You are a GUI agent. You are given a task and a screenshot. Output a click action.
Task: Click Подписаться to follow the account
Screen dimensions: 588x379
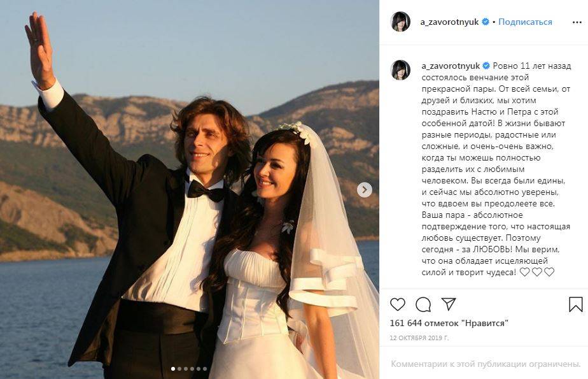525,22
